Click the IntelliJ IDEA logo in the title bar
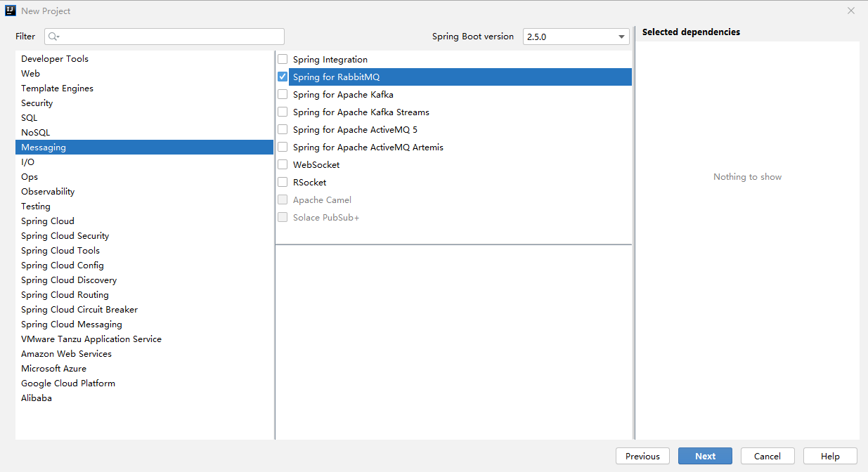This screenshot has height=472, width=868. (x=11, y=11)
